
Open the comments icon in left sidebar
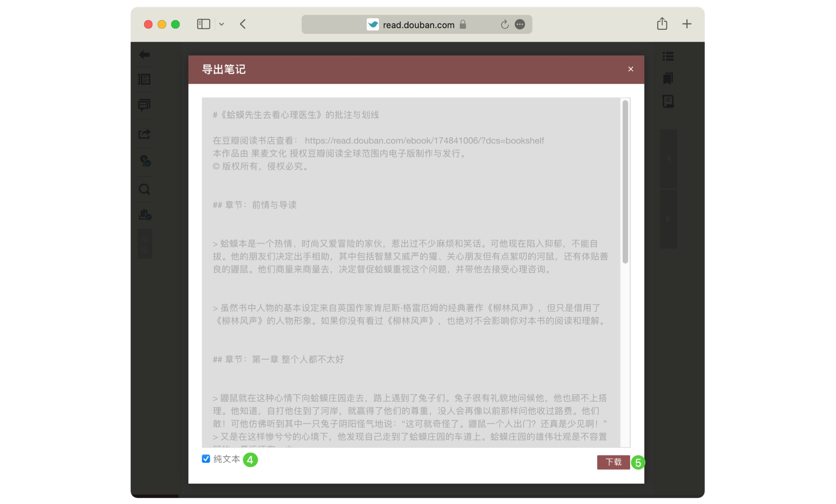144,105
